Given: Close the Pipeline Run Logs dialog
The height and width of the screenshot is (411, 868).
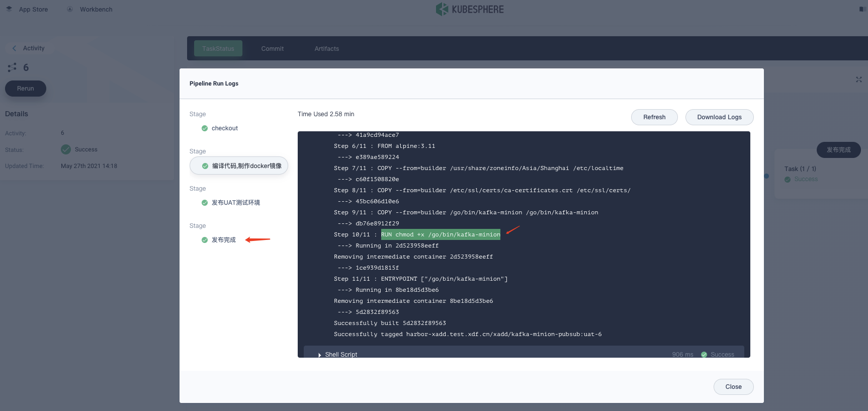Looking at the screenshot, I should click(734, 387).
